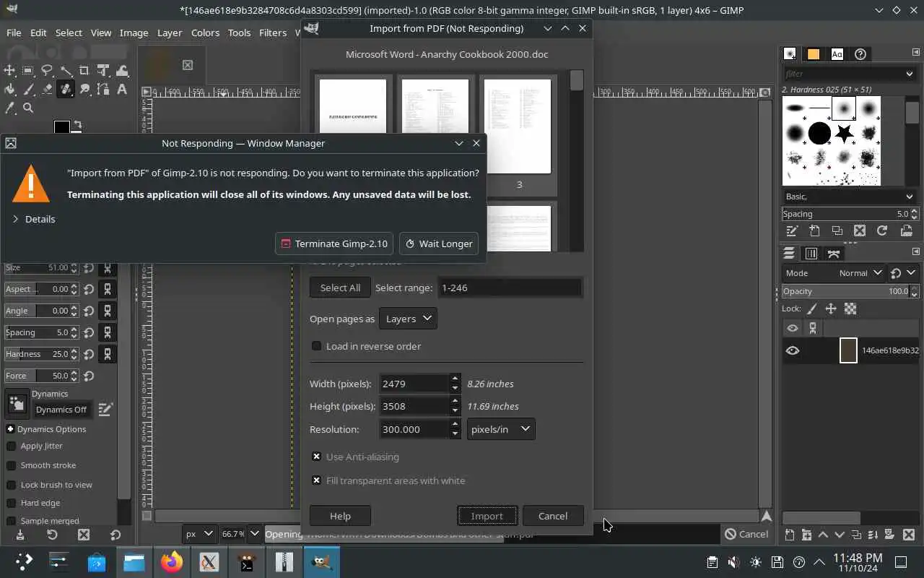Click the Wait Longer button
Screen dimensions: 924x578
point(440,243)
